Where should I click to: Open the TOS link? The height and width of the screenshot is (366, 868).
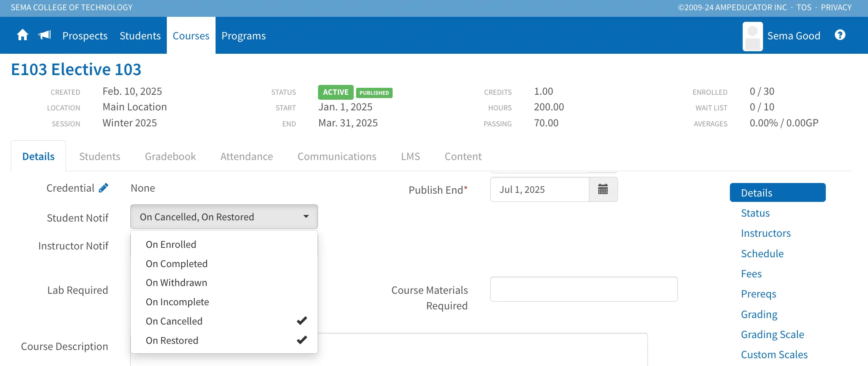(804, 7)
